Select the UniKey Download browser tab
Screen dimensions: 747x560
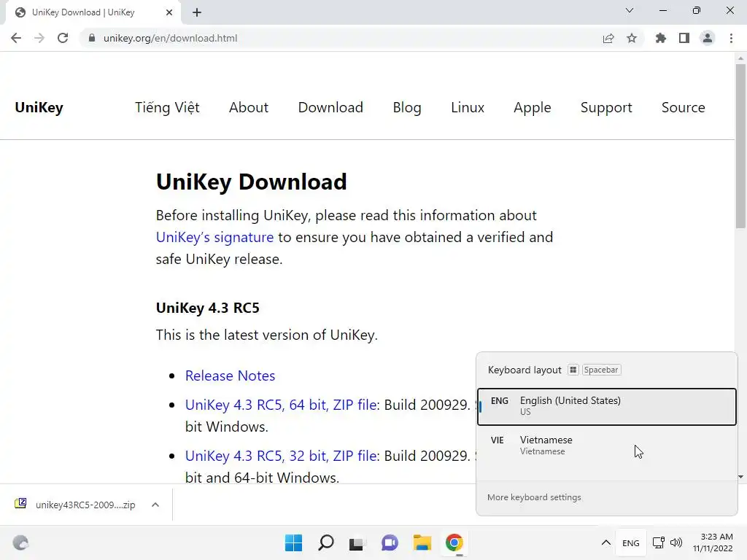pyautogui.click(x=93, y=12)
